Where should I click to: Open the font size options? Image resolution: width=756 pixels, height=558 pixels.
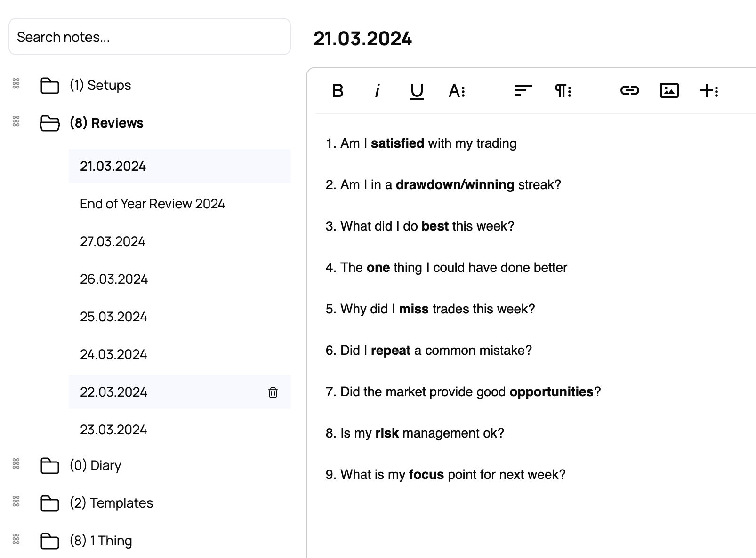point(457,90)
